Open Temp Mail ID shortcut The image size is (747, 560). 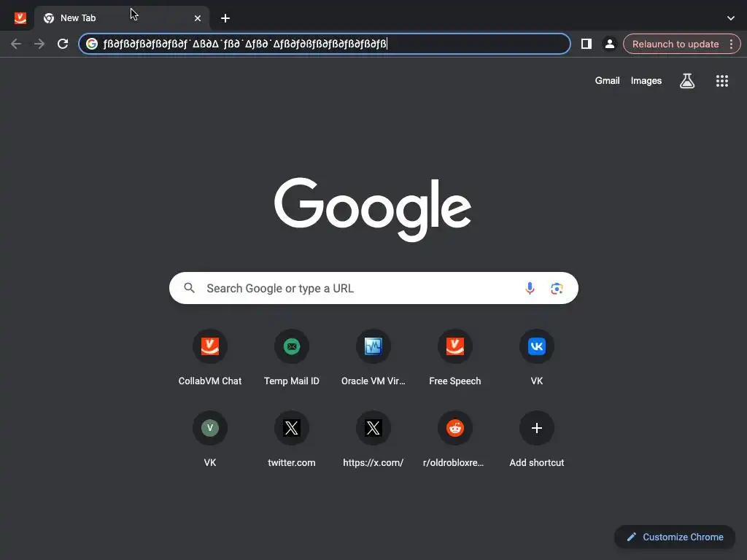tap(292, 357)
